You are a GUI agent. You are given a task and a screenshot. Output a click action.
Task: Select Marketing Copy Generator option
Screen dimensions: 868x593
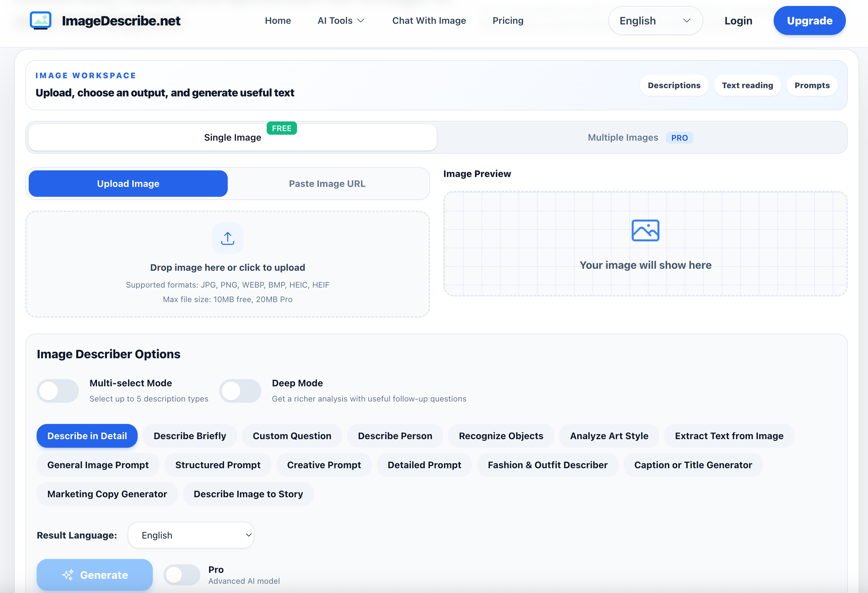107,494
